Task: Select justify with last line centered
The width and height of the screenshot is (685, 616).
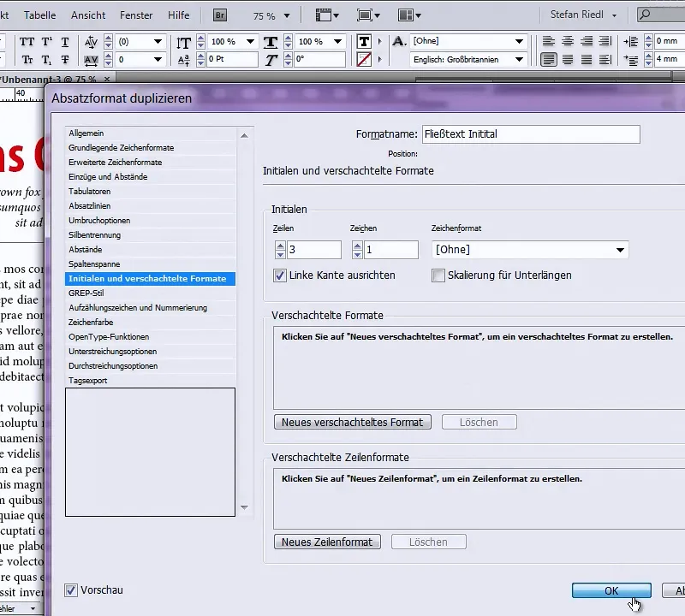Action: pyautogui.click(x=568, y=59)
